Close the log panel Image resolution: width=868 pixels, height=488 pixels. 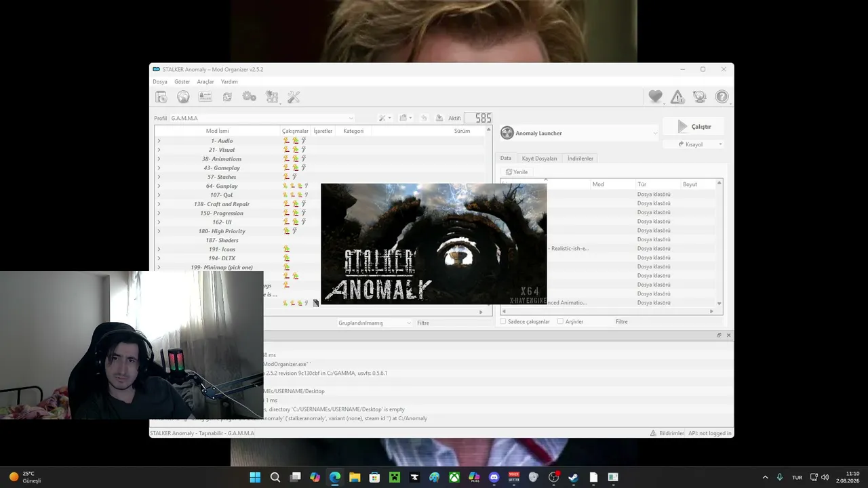click(x=729, y=335)
